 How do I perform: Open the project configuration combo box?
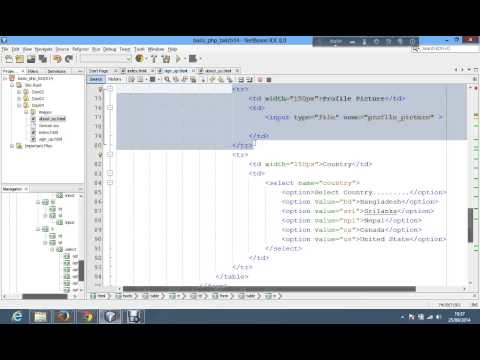[106, 59]
